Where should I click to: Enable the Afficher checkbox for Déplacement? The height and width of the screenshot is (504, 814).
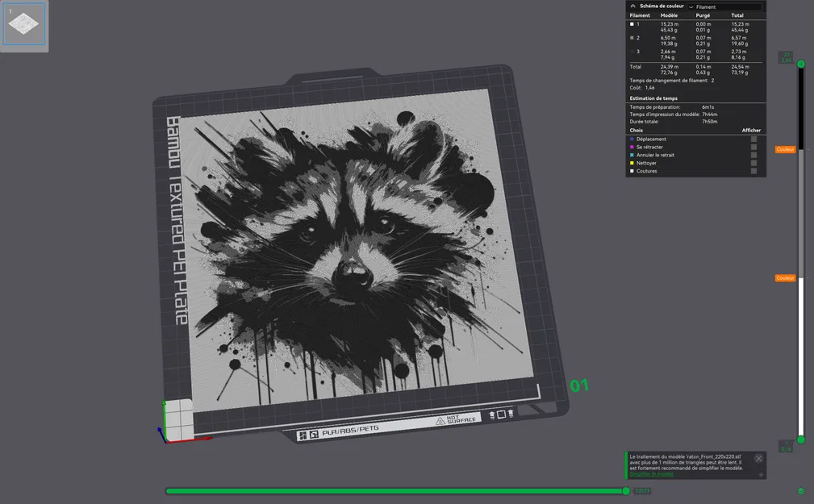click(754, 139)
